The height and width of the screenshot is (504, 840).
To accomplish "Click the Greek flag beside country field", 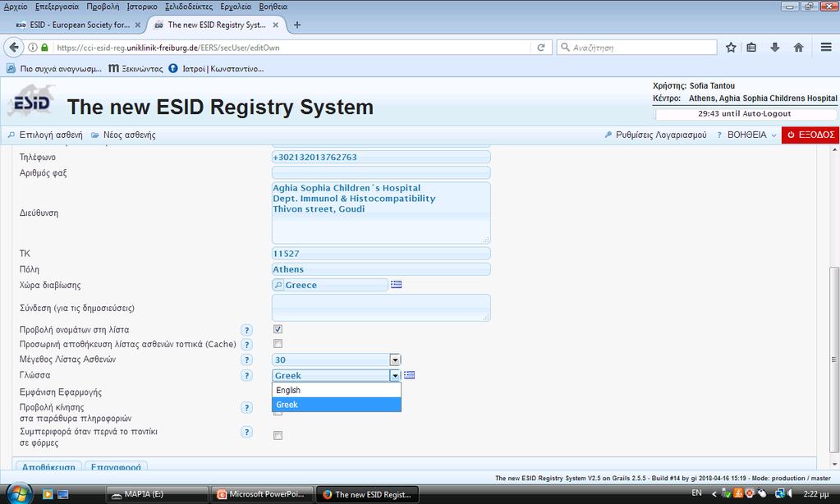I will [x=396, y=284].
